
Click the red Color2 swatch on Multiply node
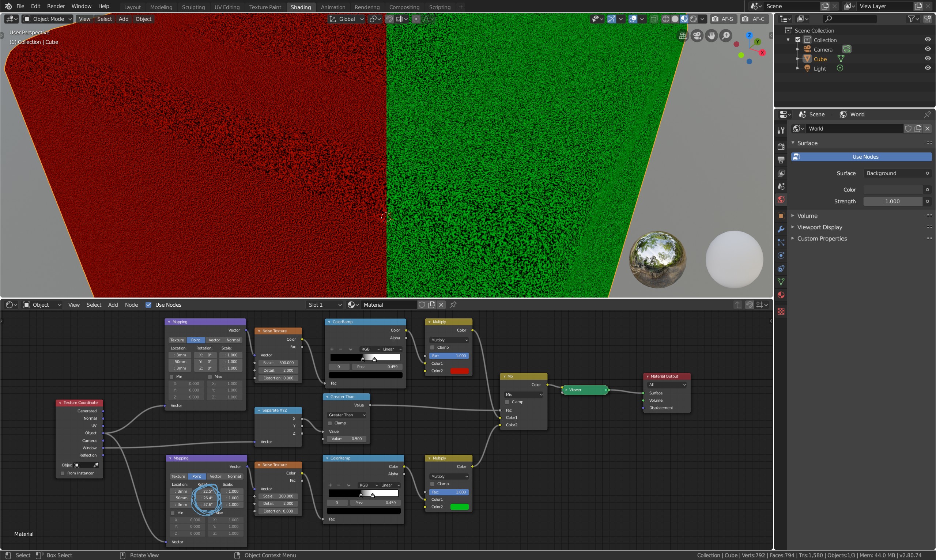pyautogui.click(x=459, y=371)
